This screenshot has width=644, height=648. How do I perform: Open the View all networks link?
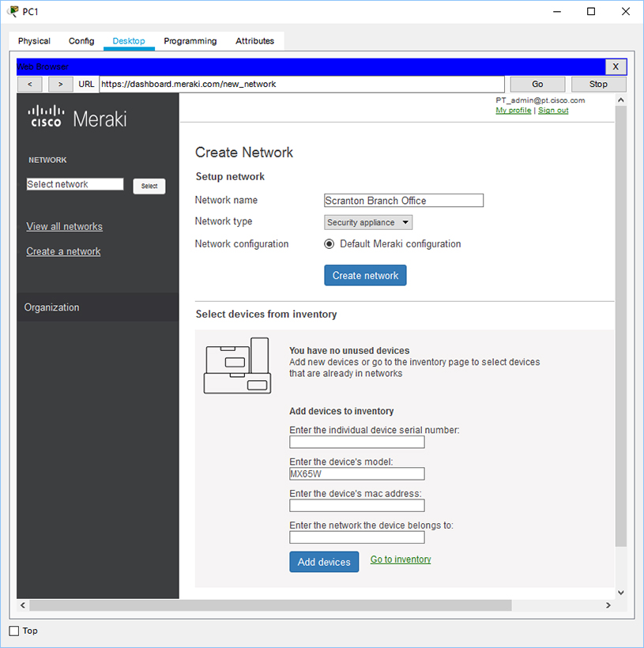[65, 227]
